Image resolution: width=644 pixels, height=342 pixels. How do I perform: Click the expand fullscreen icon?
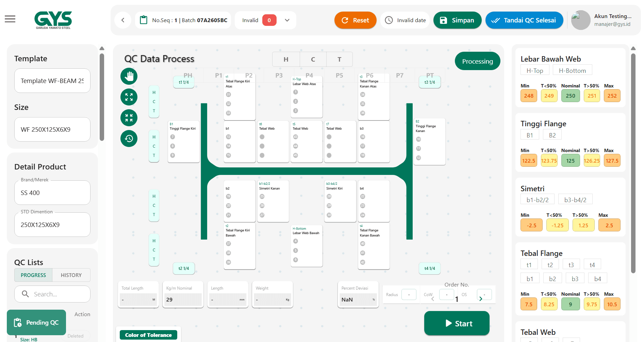pyautogui.click(x=129, y=97)
